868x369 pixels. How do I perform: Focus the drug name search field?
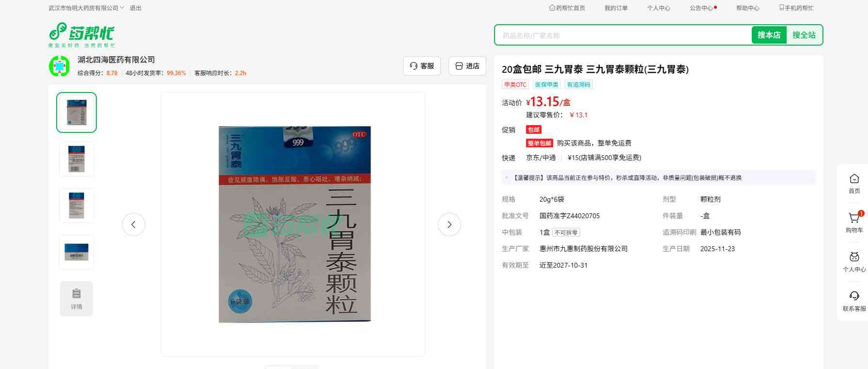click(x=622, y=35)
